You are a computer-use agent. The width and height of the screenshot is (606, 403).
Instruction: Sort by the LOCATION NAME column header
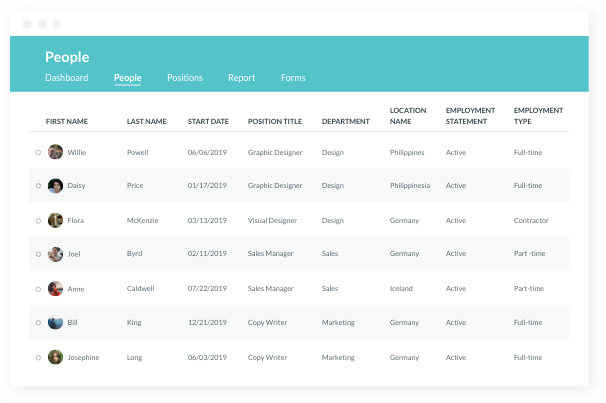tap(408, 116)
